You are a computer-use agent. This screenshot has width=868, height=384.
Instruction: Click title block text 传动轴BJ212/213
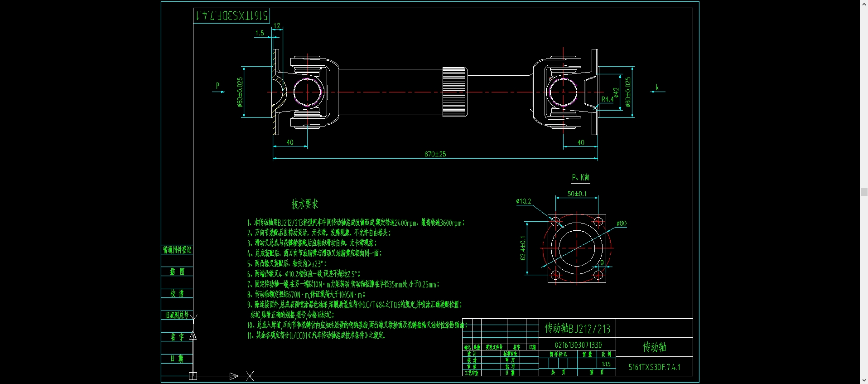click(x=577, y=328)
